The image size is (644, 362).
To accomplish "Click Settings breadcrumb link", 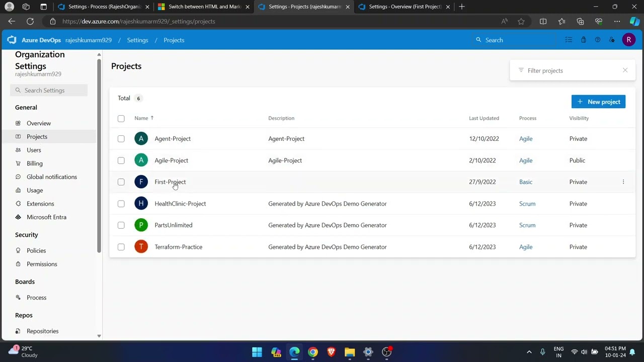I will 137,40.
